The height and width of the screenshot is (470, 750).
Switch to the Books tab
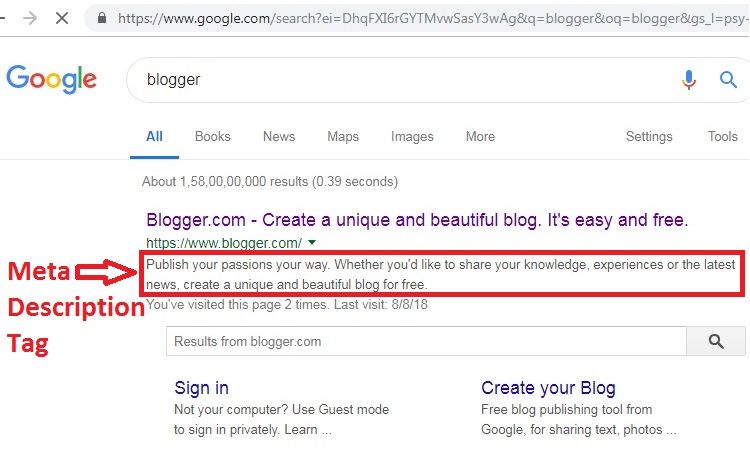pyautogui.click(x=213, y=137)
